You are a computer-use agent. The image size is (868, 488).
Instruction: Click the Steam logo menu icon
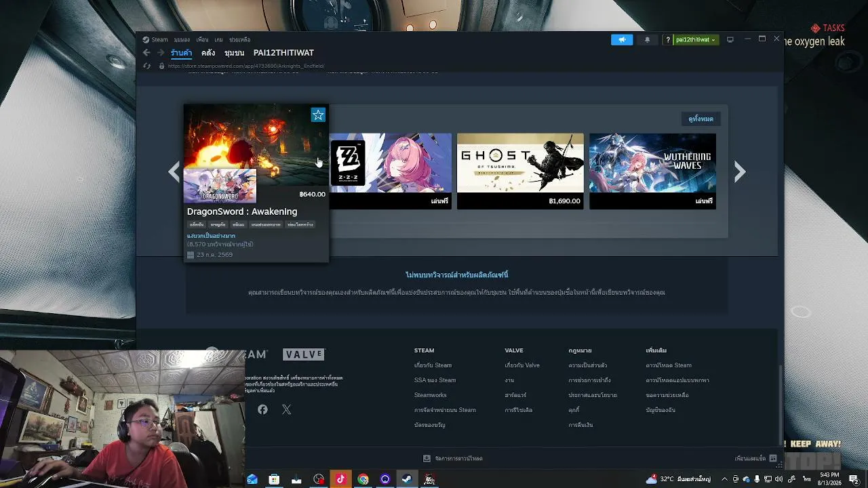[146, 39]
